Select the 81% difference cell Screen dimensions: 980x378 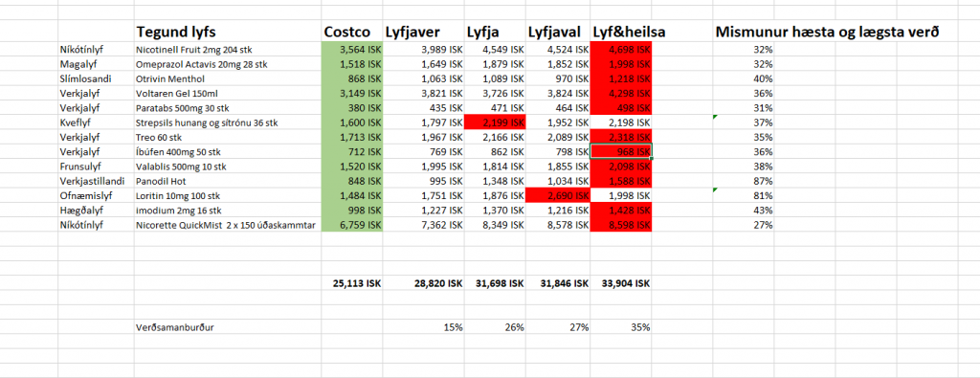[x=744, y=195]
